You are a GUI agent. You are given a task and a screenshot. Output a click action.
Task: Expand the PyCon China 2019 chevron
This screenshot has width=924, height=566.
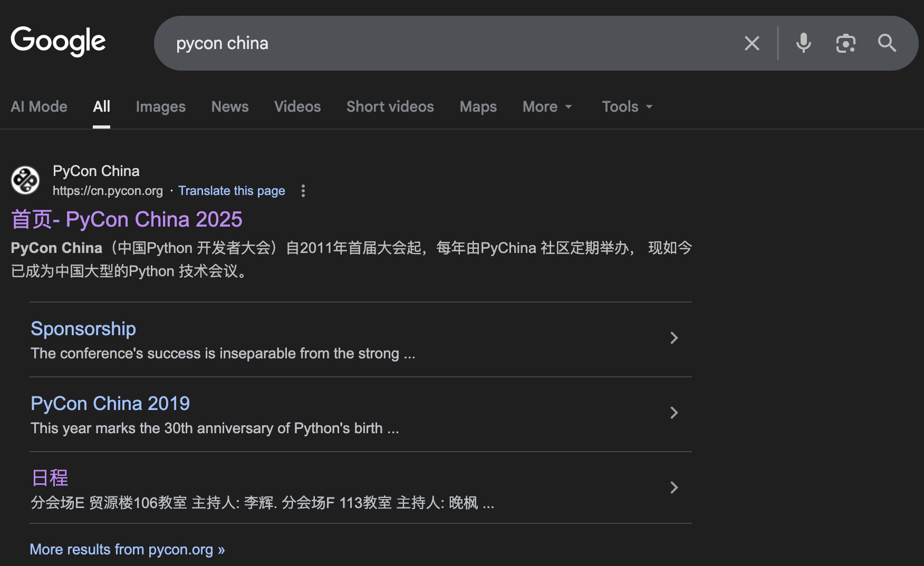673,413
